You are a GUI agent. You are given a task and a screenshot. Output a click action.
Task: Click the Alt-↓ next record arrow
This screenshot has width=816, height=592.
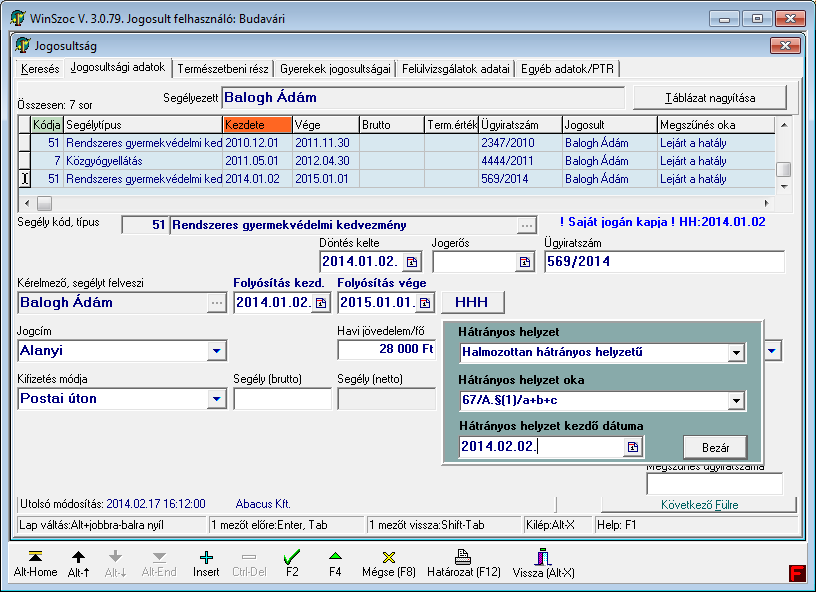click(x=115, y=557)
